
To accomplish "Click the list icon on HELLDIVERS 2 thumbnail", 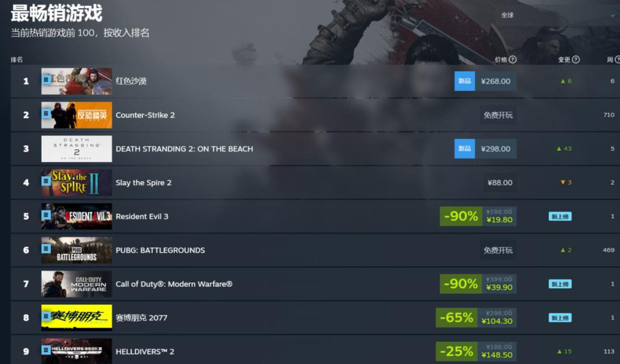I will click(46, 350).
